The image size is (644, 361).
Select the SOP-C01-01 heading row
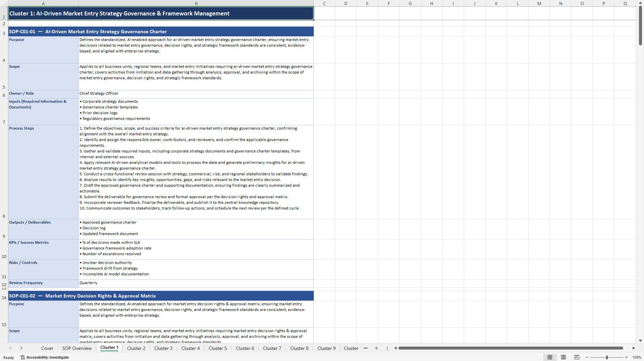click(x=161, y=32)
